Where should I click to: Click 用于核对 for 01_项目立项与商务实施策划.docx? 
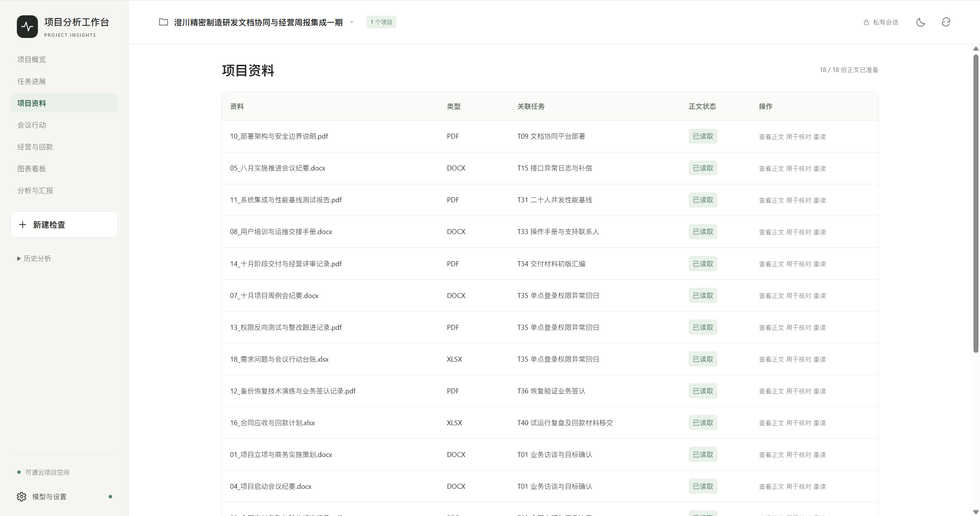click(x=799, y=455)
